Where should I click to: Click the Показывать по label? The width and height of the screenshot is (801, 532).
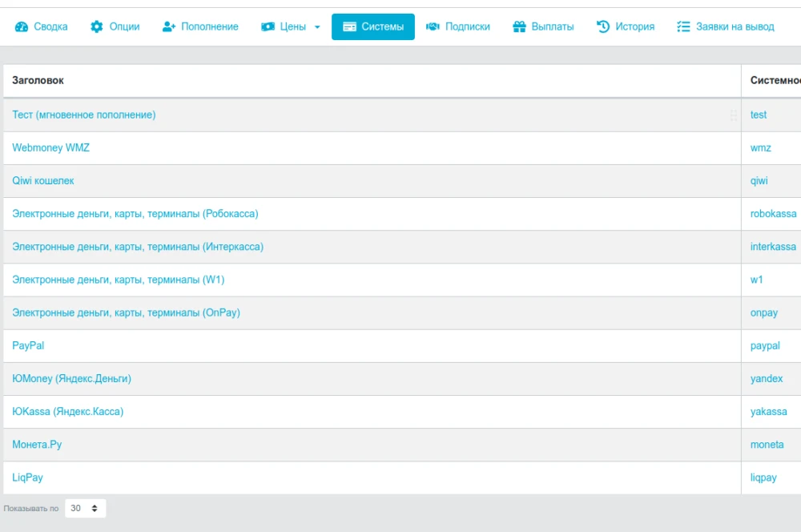(x=31, y=509)
